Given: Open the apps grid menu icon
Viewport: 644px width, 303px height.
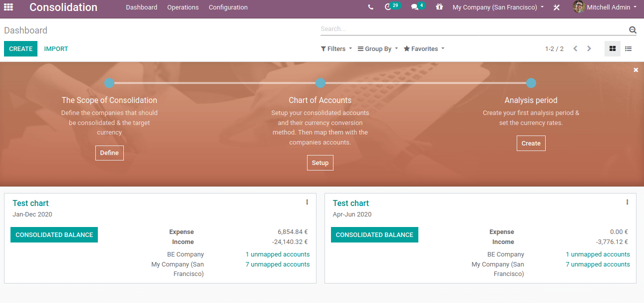Looking at the screenshot, I should tap(8, 7).
